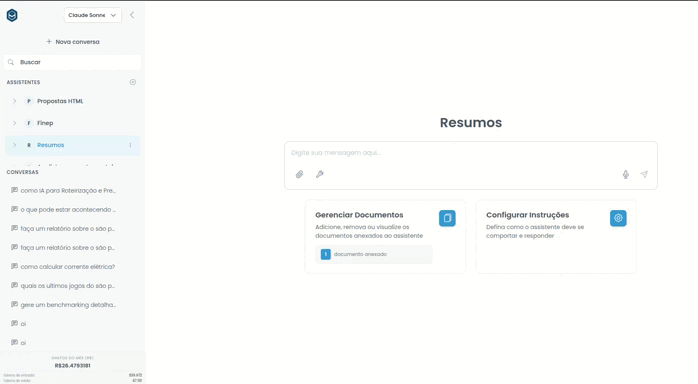Click the R avatar of Resumos
Image resolution: width=698 pixels, height=384 pixels.
(29, 145)
